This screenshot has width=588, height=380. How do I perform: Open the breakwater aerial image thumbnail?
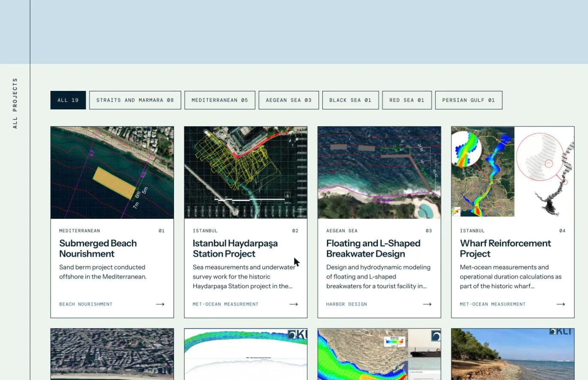click(x=379, y=172)
